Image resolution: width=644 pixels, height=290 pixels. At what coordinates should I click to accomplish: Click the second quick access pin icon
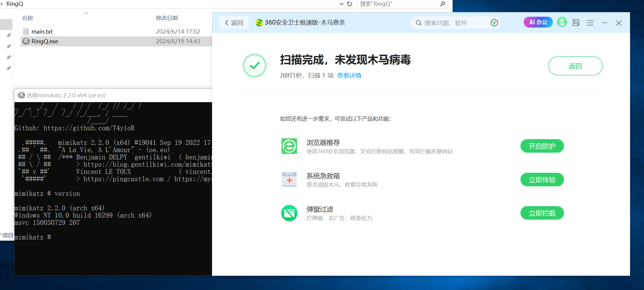tap(9, 46)
